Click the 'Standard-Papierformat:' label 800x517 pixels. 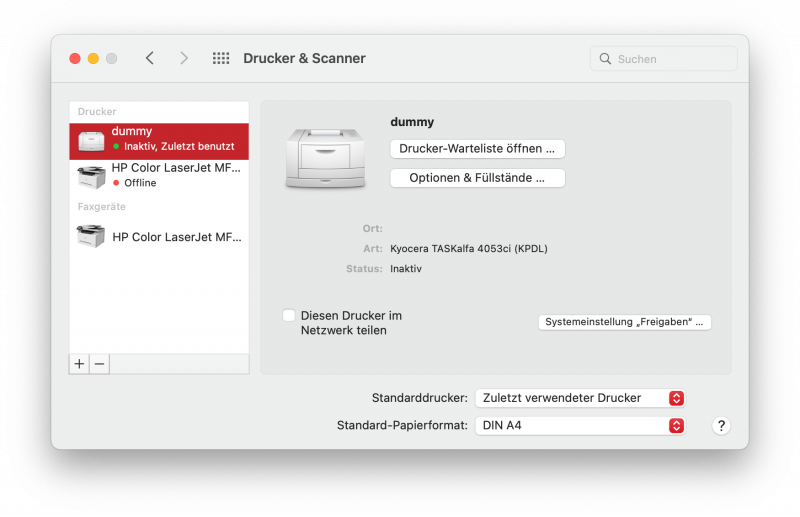tap(402, 426)
